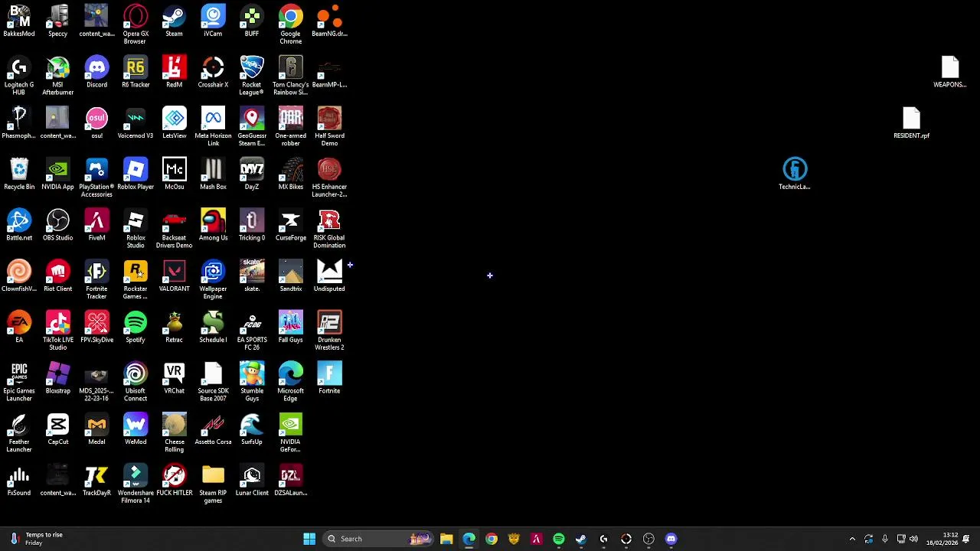
Task: Open the Discord desktop shortcut
Action: point(96,72)
